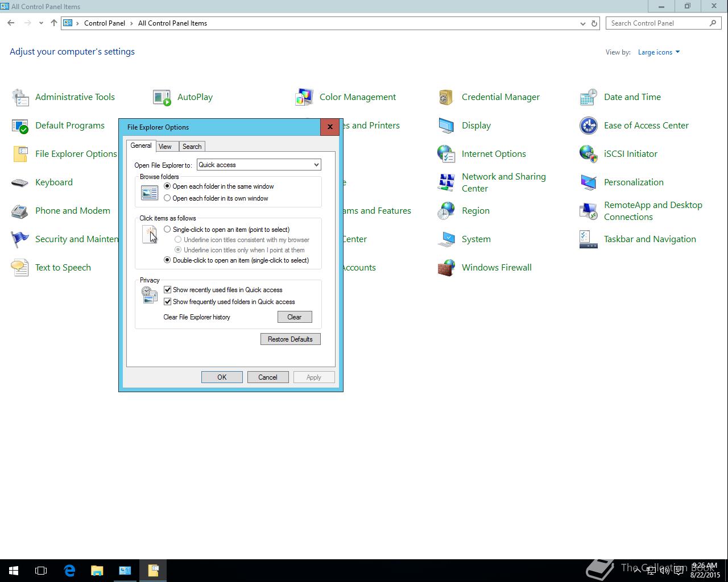Open the Security and Maintenance flag icon
Viewport: 728px width, 582px height.
point(20,239)
